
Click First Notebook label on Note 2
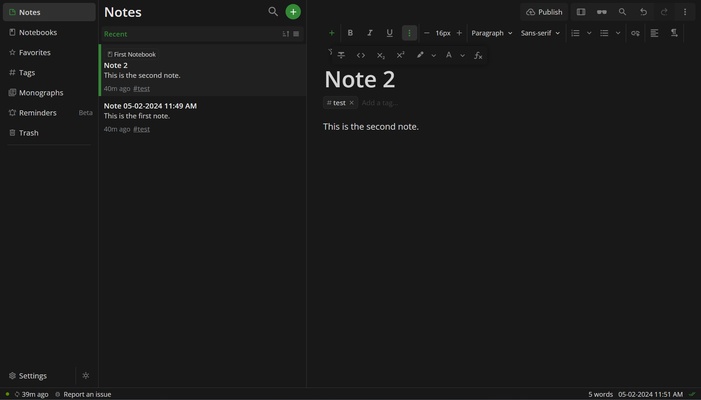click(131, 55)
